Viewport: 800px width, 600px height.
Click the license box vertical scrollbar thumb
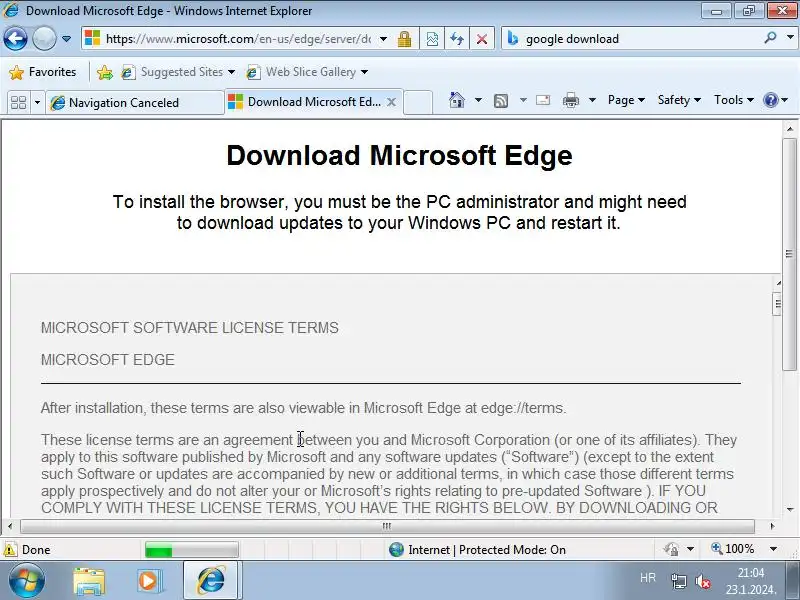pyautogui.click(x=777, y=304)
